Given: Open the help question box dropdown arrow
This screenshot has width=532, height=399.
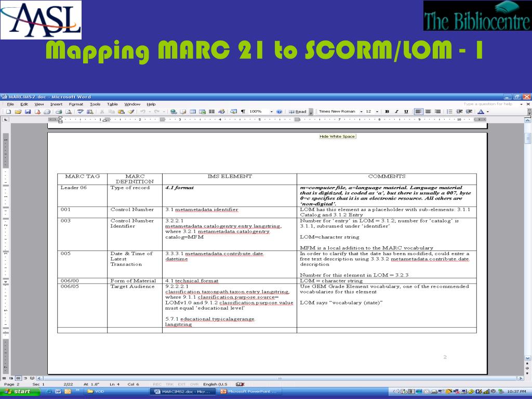Looking at the screenshot, I should [x=522, y=104].
